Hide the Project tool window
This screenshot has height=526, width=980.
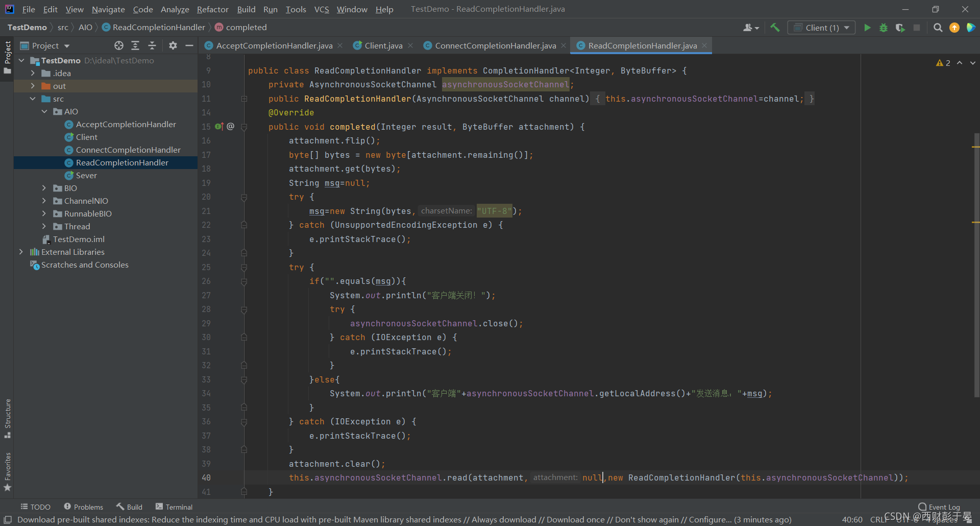189,45
